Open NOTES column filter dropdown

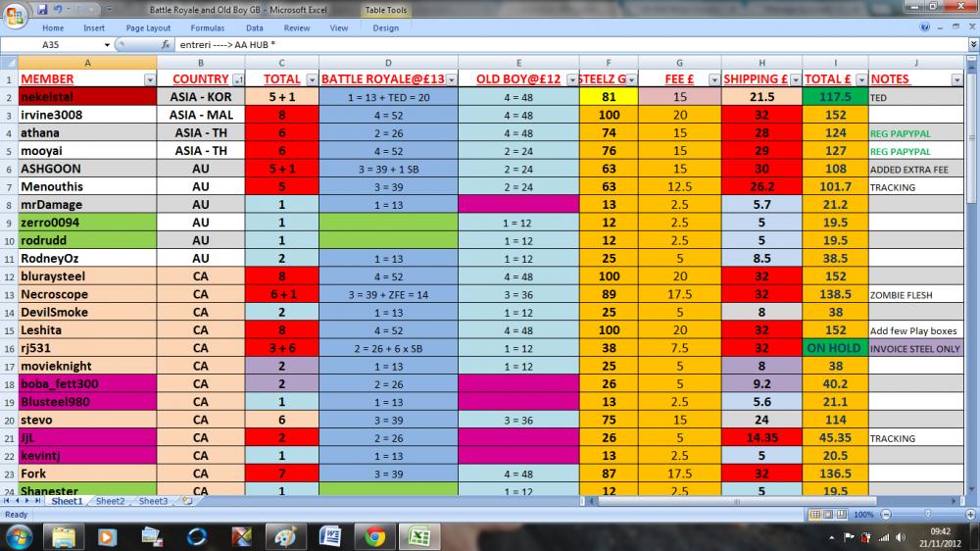click(956, 79)
